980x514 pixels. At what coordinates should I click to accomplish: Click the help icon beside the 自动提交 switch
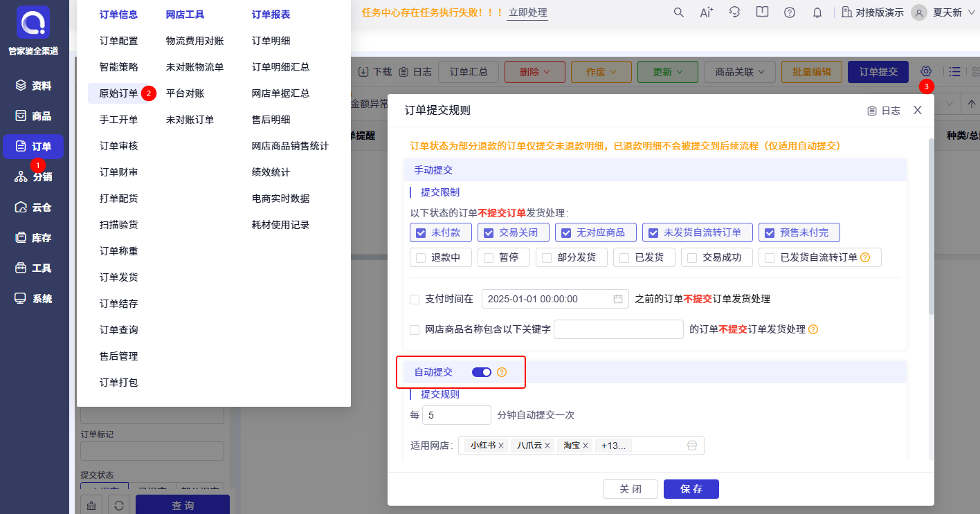click(502, 372)
